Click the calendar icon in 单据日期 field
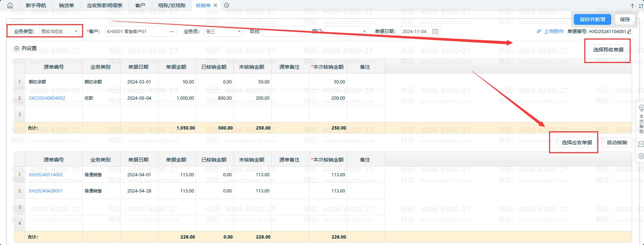Viewport: 644px width, 245px height. 435,32
